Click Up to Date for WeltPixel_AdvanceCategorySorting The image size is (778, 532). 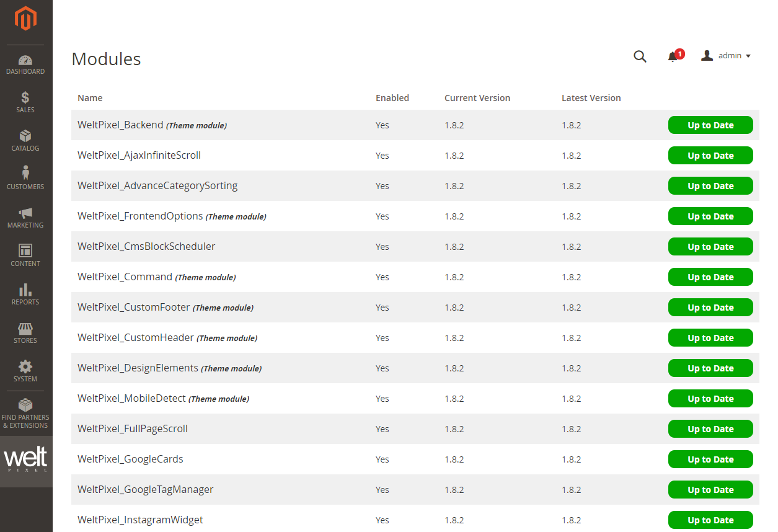point(710,186)
